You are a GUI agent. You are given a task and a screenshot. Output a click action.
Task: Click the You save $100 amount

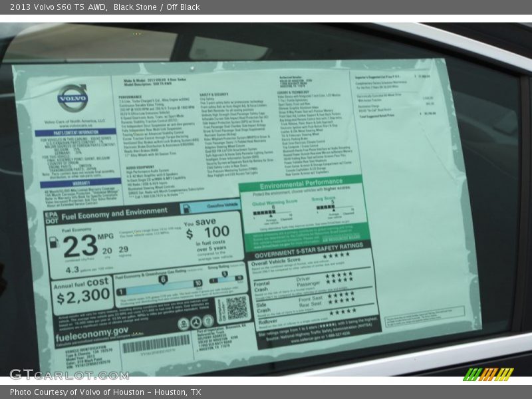207,233
